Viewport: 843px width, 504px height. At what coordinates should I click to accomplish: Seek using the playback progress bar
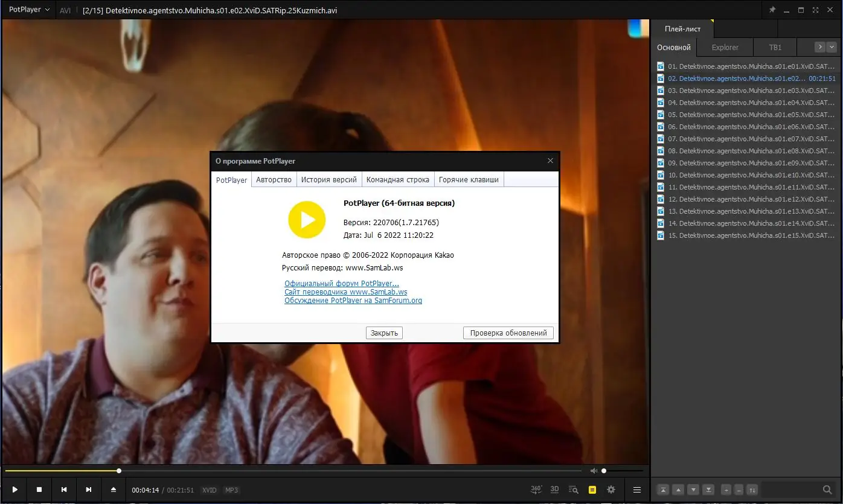pos(293,471)
